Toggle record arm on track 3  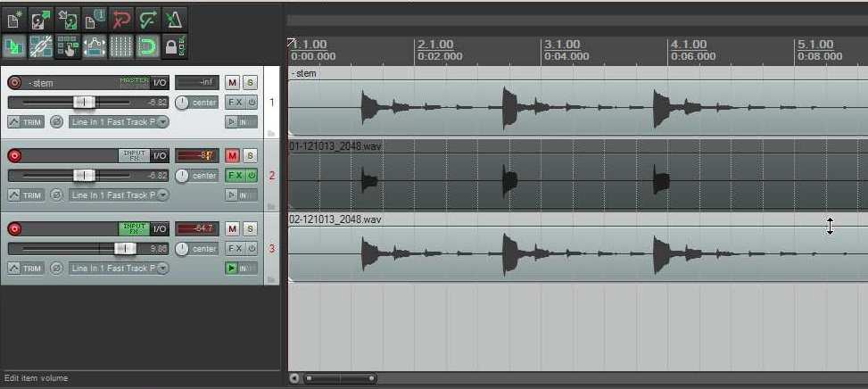click(x=15, y=228)
